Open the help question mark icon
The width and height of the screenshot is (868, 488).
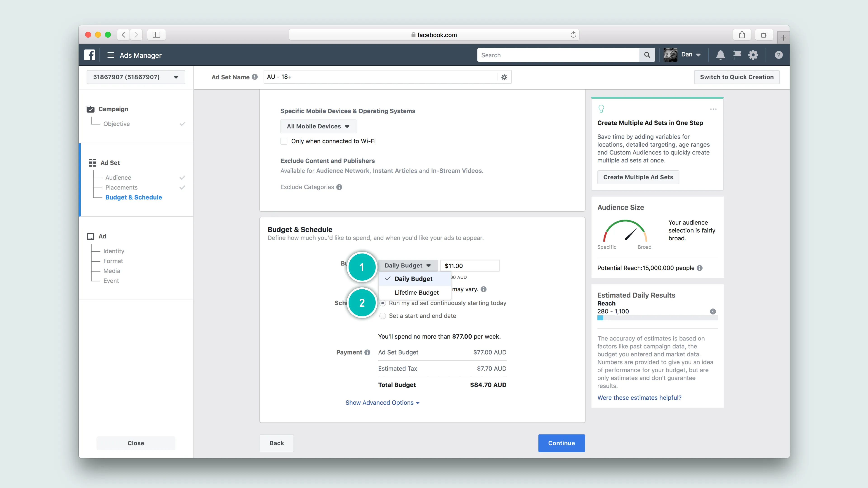click(x=778, y=55)
